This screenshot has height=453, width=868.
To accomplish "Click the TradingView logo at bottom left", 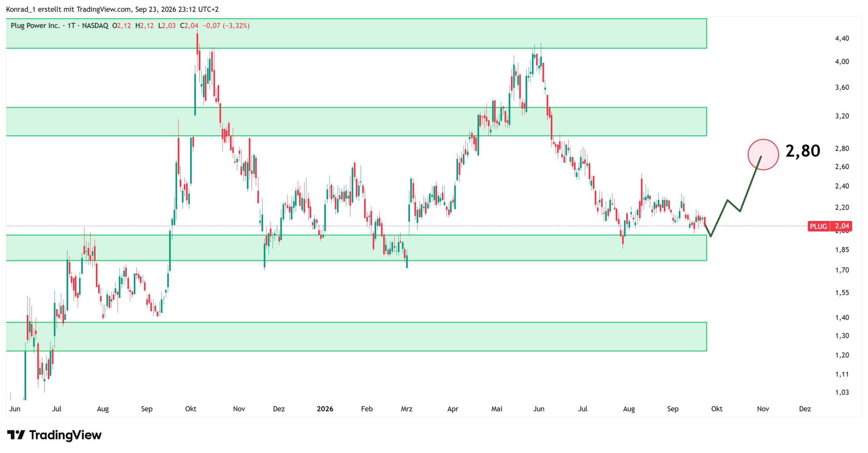I will tap(54, 435).
